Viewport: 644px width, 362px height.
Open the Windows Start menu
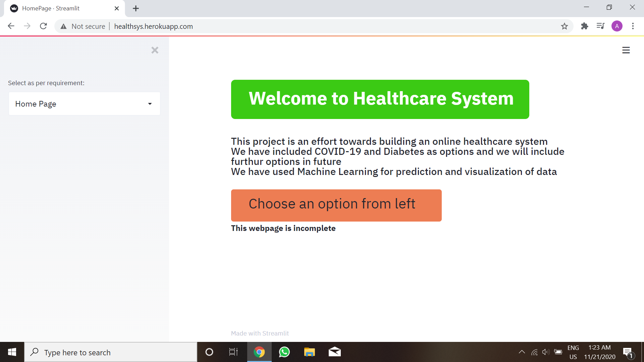12,352
